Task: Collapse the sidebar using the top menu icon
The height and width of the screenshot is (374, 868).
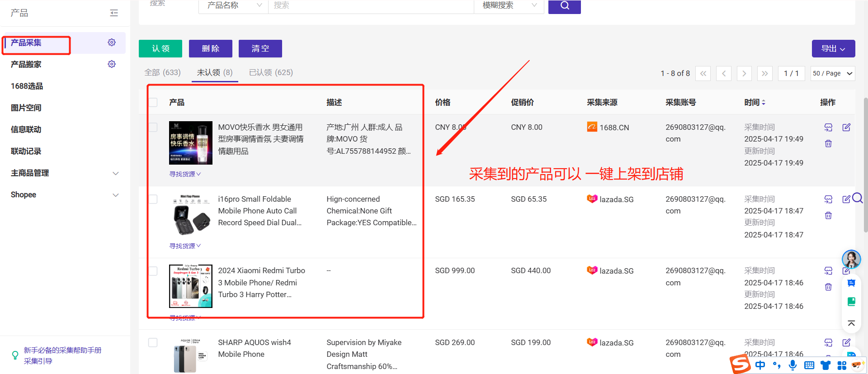Action: [114, 13]
